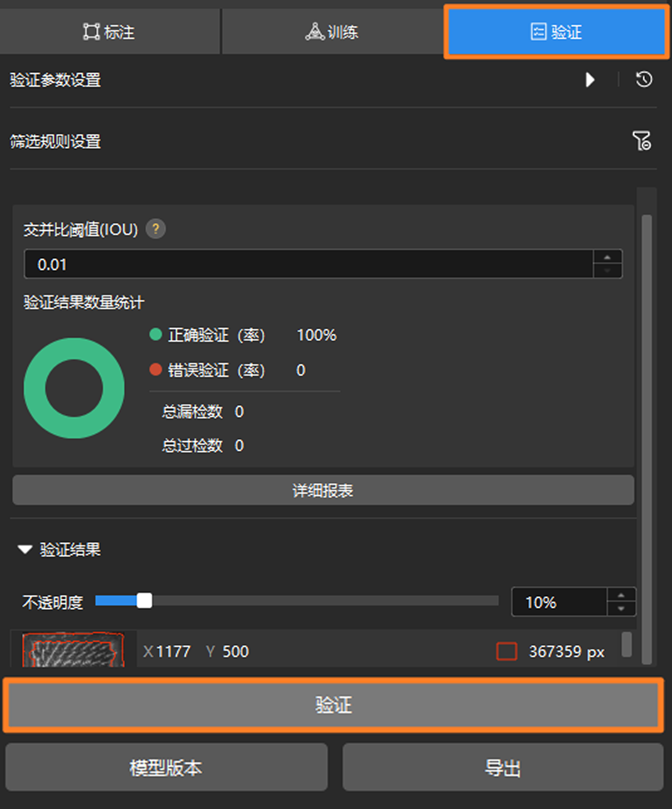This screenshot has width=672, height=809.
Task: Click the 导出 export button
Action: tap(502, 768)
